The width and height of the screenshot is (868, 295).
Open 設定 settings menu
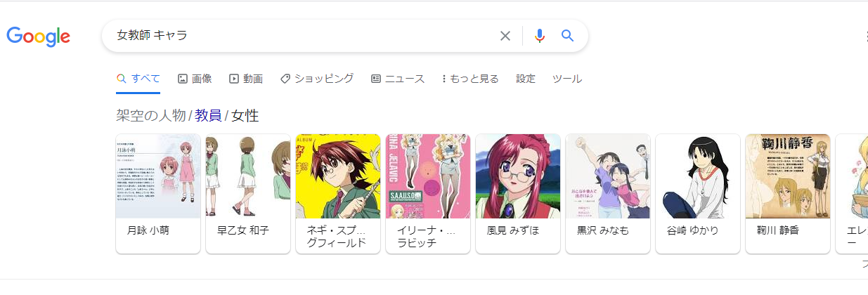coord(526,79)
